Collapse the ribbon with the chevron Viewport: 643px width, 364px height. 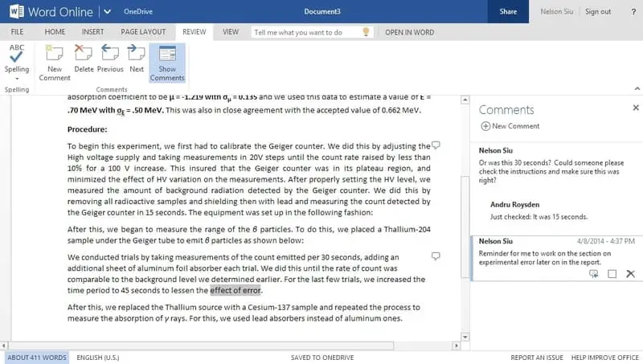[x=637, y=89]
